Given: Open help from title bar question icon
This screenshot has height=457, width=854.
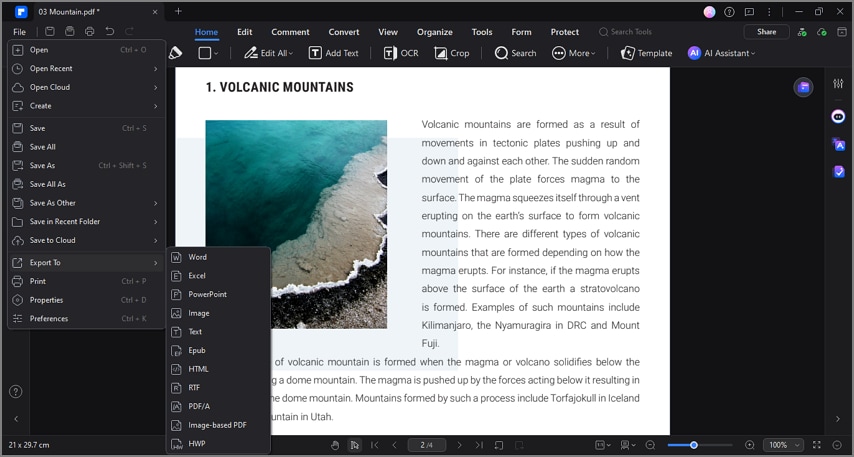Looking at the screenshot, I should click(x=729, y=11).
